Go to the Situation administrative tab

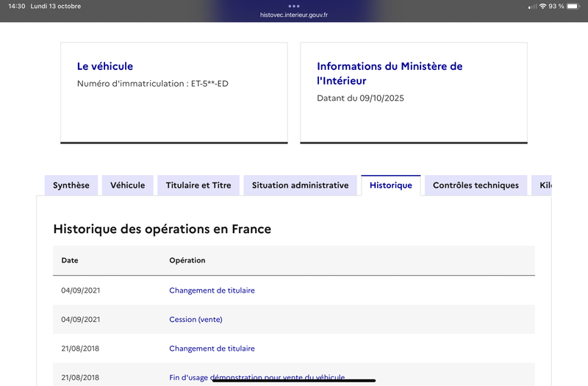point(300,185)
